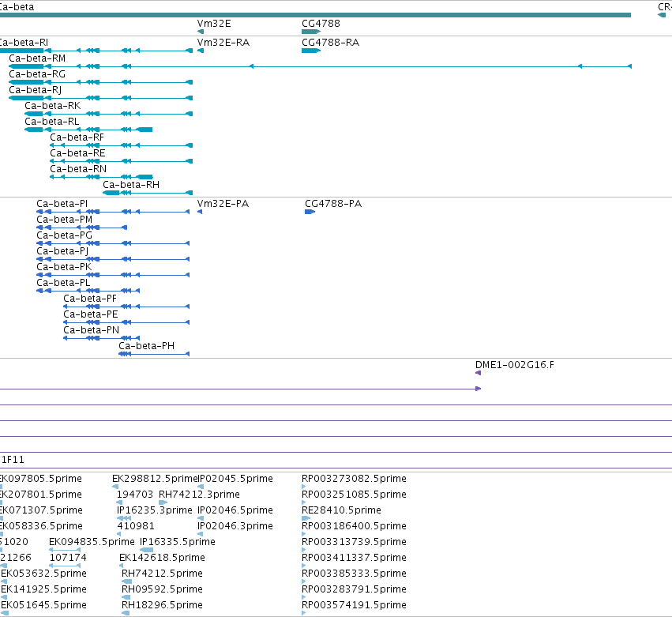This screenshot has width=672, height=617.
Task: Choose EST label "RP003251085.5prime"
Action: click(x=354, y=495)
